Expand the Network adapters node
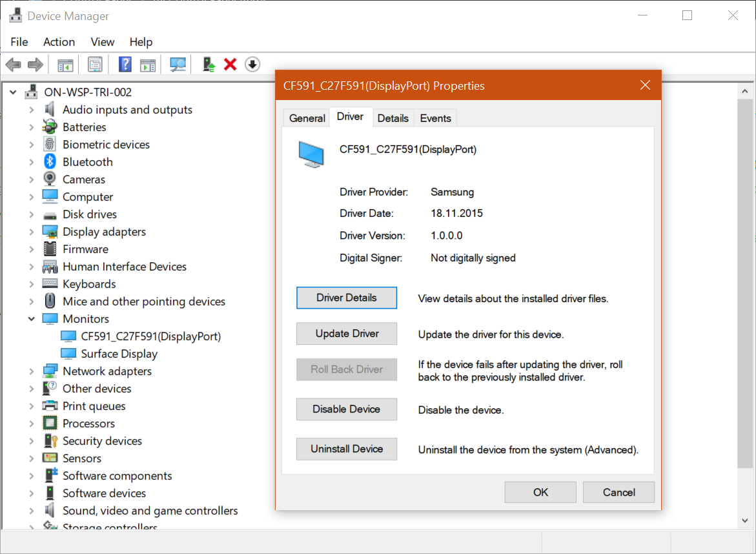This screenshot has height=554, width=756. (32, 371)
